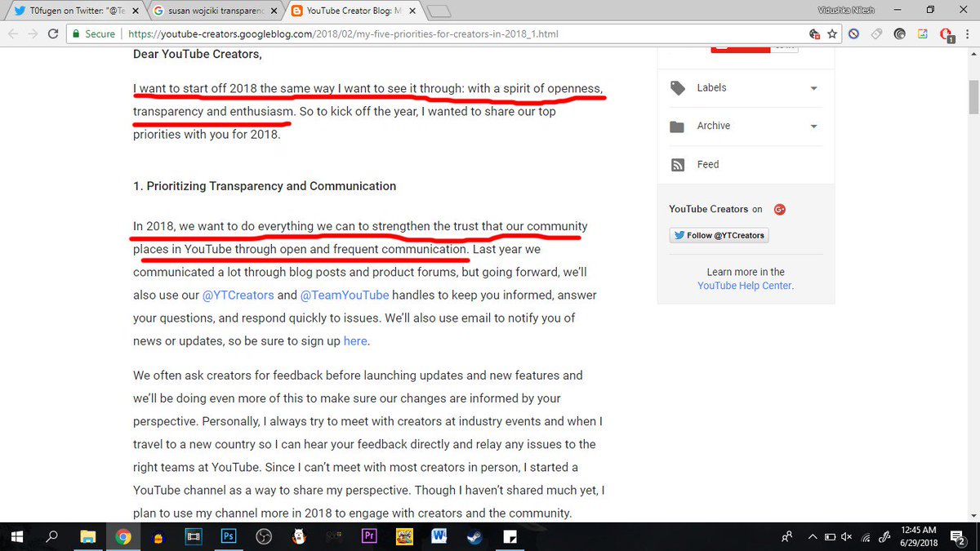Open a new tab

pyautogui.click(x=439, y=11)
